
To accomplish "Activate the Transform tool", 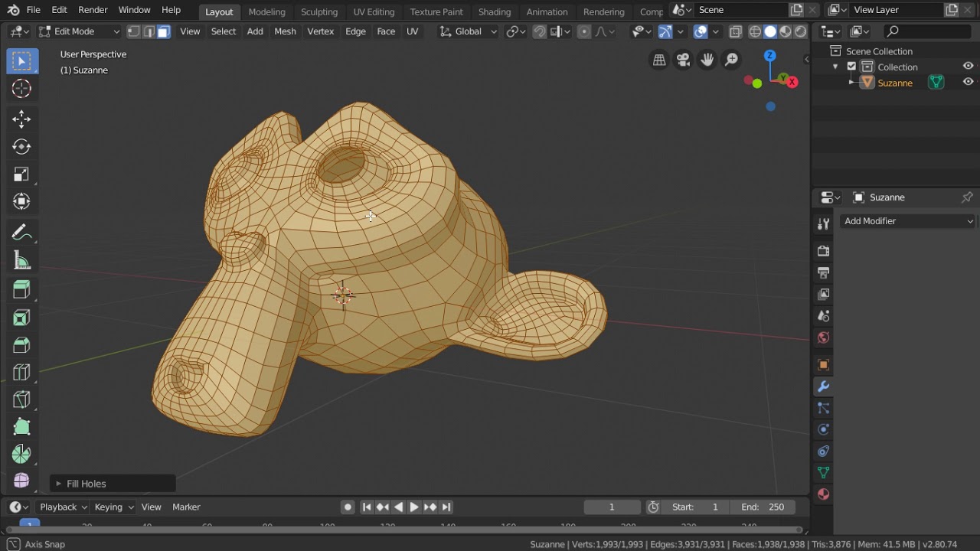I will click(21, 202).
